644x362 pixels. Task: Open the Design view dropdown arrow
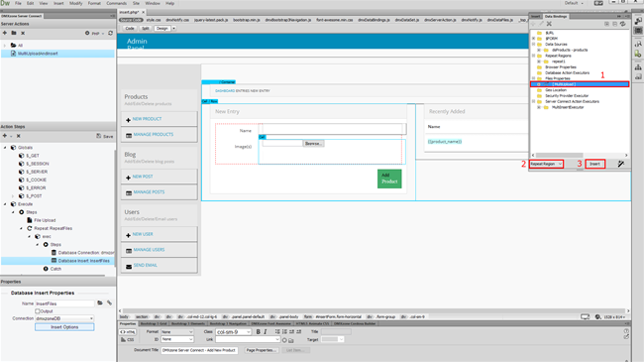coord(173,29)
